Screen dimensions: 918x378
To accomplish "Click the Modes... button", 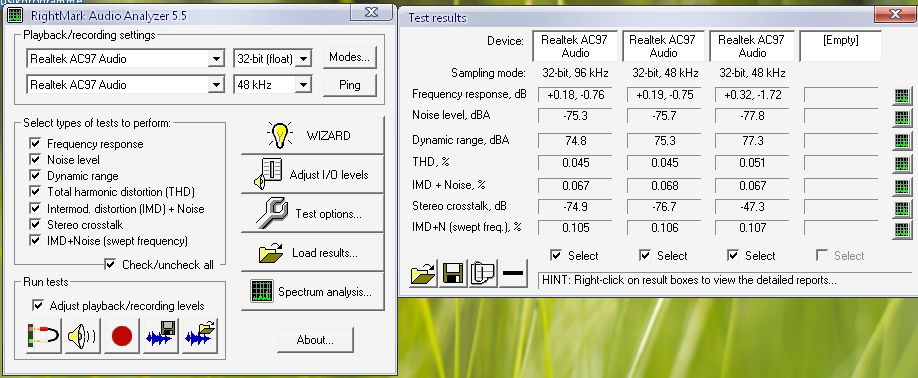I will (350, 57).
